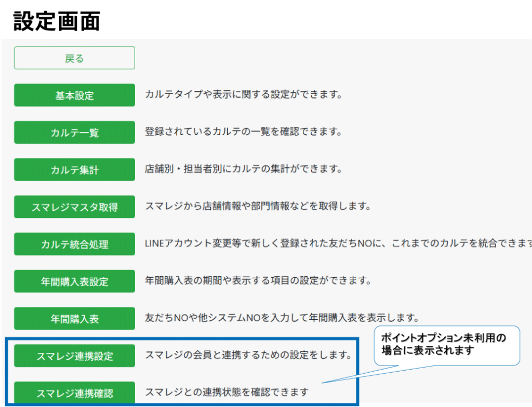Image resolution: width=532 pixels, height=407 pixels.
Task: Click description about 年間購入表の期間 settings
Action: click(x=258, y=281)
